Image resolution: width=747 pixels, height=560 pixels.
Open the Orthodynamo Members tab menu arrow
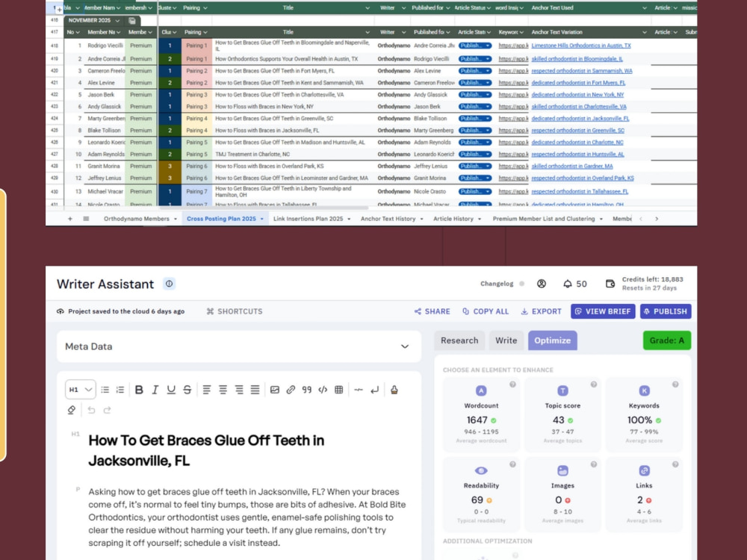point(176,219)
